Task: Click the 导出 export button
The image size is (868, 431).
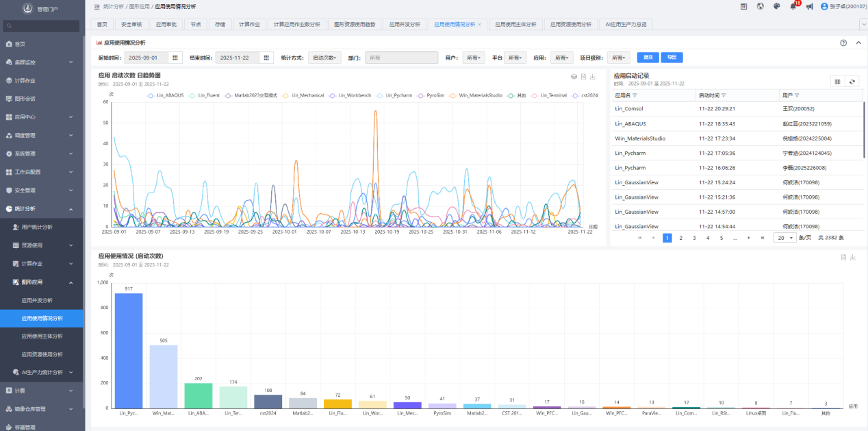Action: click(x=672, y=58)
